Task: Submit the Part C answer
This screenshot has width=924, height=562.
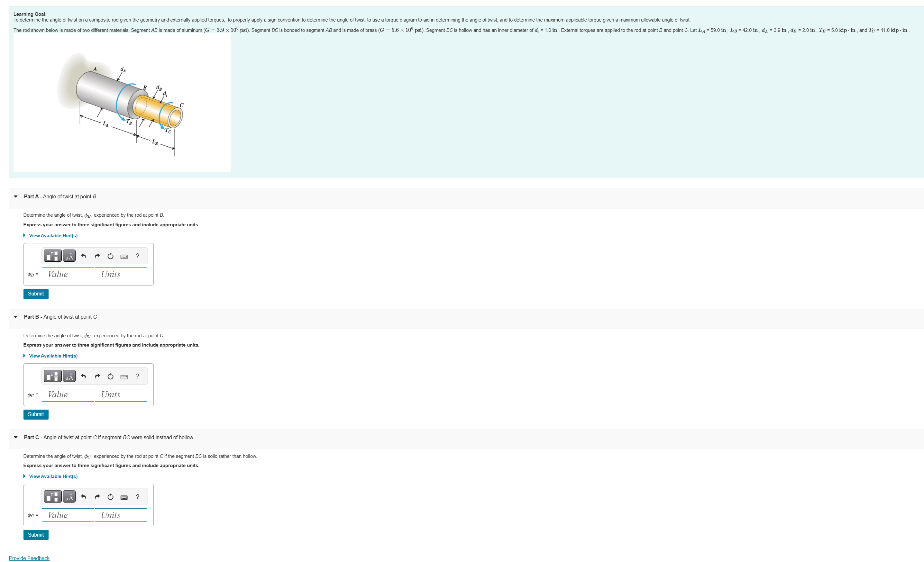Action: [x=36, y=535]
